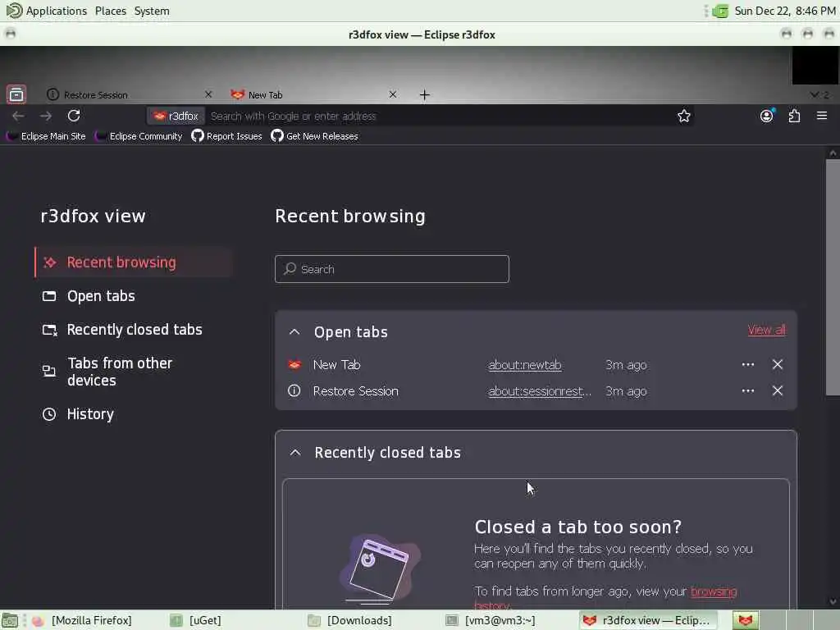Click the show desktop taskbar icon
Screen dimensions: 840x630
10,620
